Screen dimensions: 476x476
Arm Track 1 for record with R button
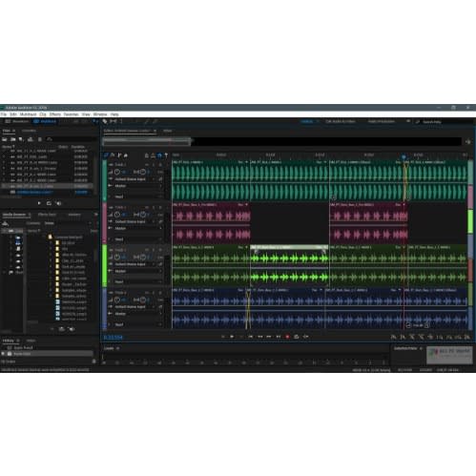coord(160,165)
